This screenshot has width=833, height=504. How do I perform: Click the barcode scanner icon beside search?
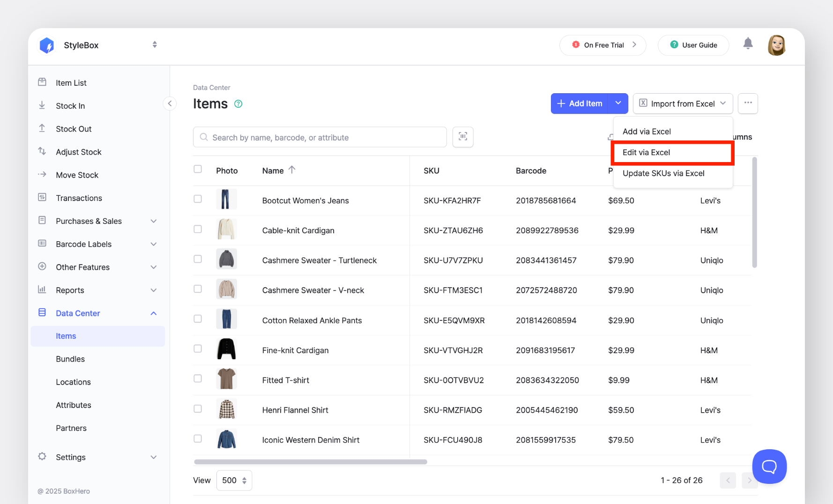click(x=462, y=137)
